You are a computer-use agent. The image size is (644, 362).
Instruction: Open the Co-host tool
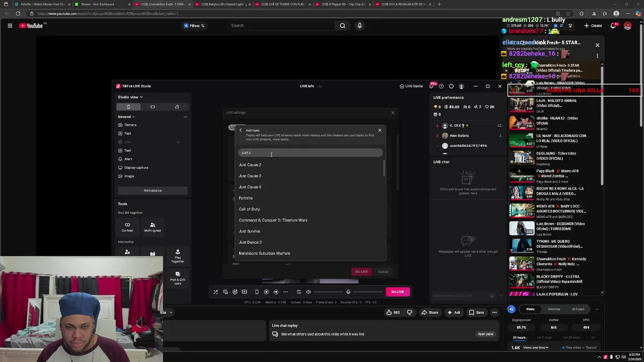coord(127,227)
